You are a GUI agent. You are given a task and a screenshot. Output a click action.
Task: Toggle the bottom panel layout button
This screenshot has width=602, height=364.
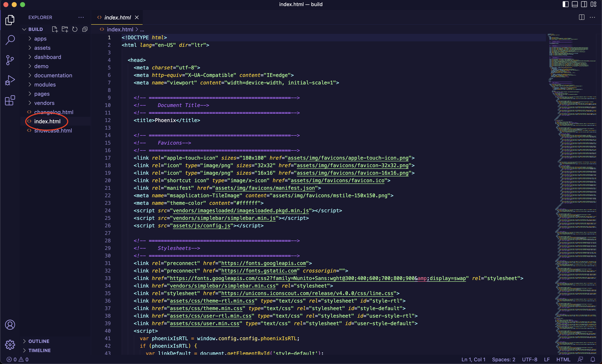click(x=575, y=4)
